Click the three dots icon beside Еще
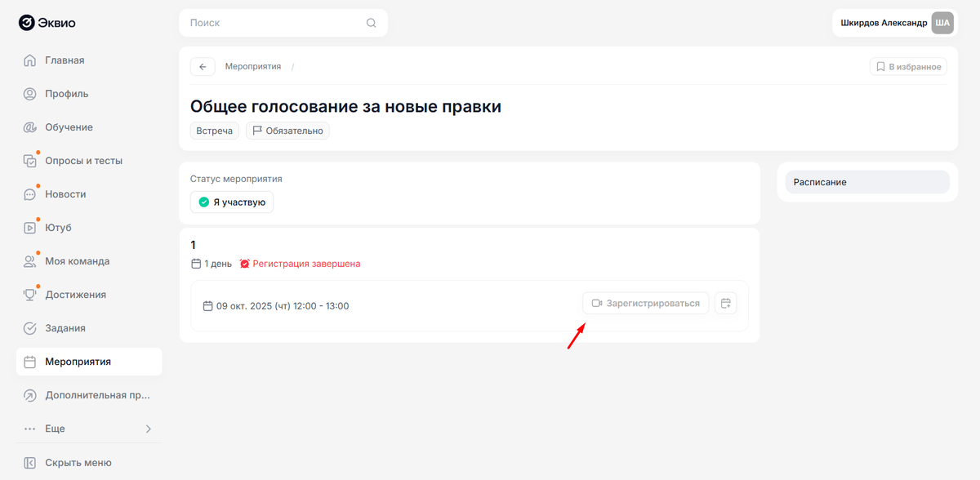The width and height of the screenshot is (980, 480). (x=30, y=429)
